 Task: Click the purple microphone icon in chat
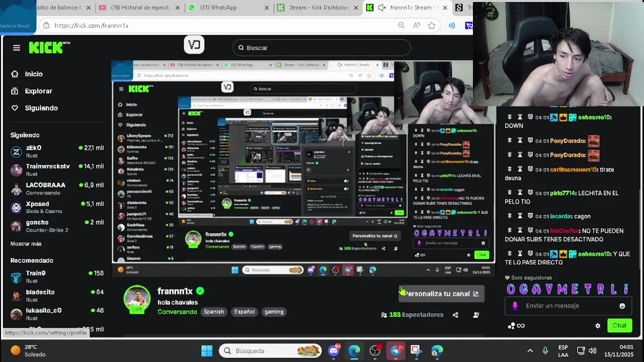pos(515,306)
